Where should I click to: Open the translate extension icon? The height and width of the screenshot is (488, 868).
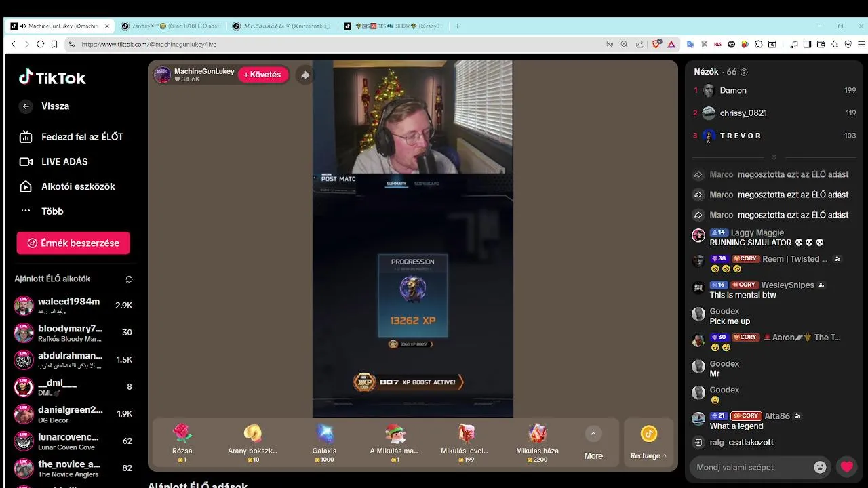(691, 44)
